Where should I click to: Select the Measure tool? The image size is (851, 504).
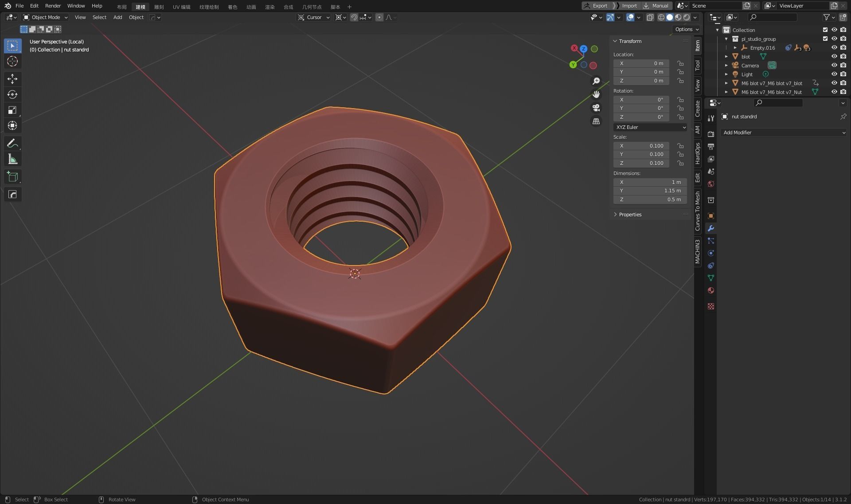click(12, 159)
